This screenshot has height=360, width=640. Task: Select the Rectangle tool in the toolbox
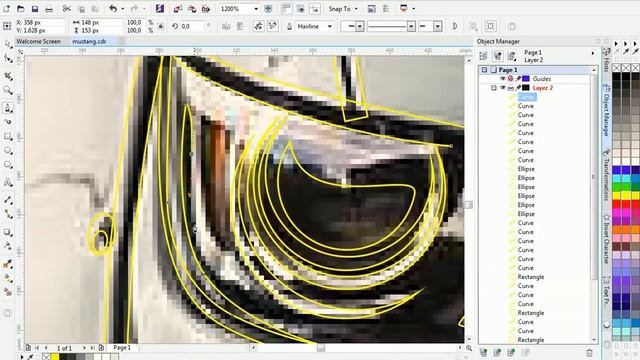pyautogui.click(x=8, y=136)
